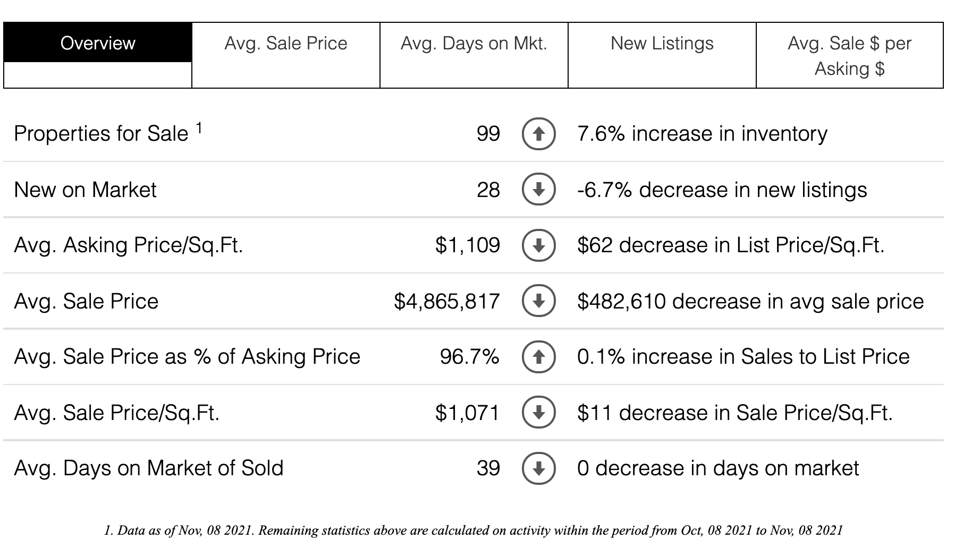
Task: Click footnote superscript 1 after Properties for Sale
Action: coord(199,128)
